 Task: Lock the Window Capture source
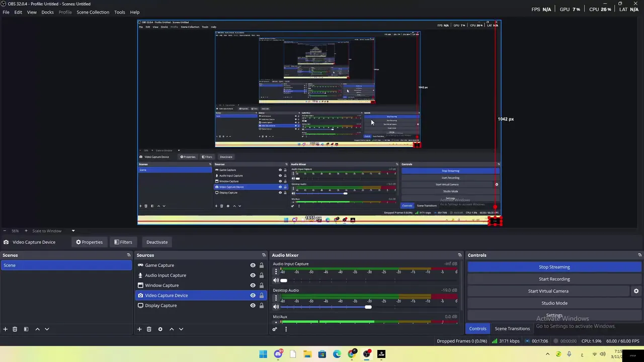coord(261,286)
